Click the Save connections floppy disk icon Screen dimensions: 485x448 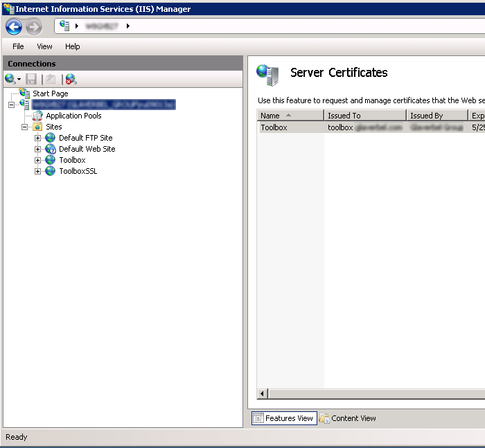[x=31, y=79]
